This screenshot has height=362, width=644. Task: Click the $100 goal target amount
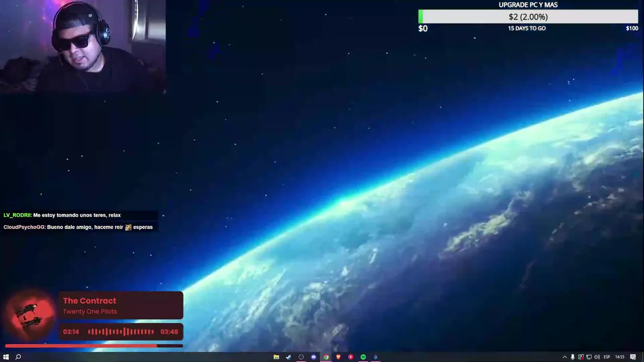tap(632, 28)
